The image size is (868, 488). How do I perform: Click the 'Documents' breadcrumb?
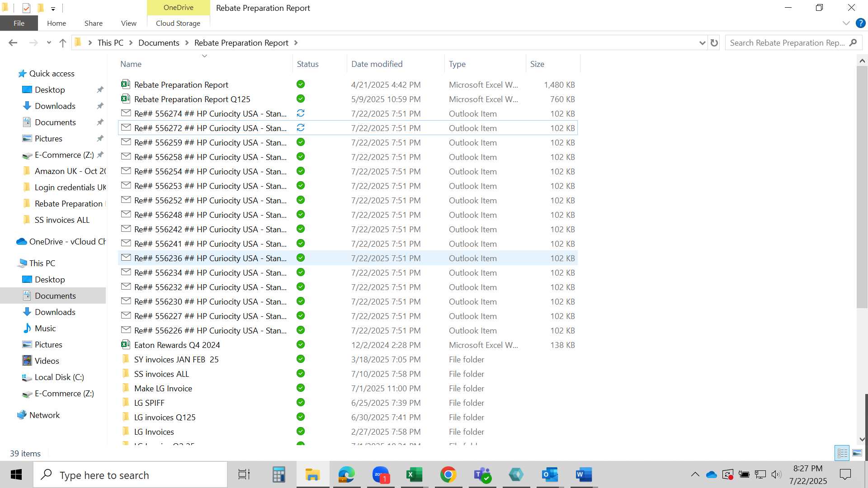[159, 42]
